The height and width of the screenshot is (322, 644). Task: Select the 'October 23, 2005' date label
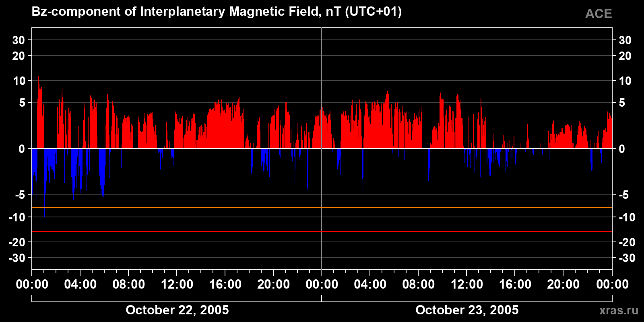[467, 310]
